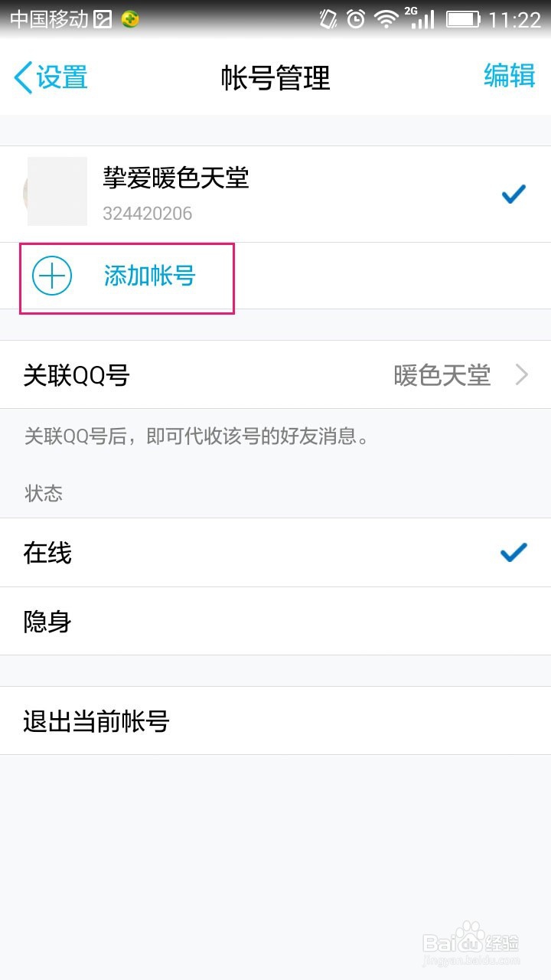Tap the vibrate mode status icon

(x=328, y=19)
